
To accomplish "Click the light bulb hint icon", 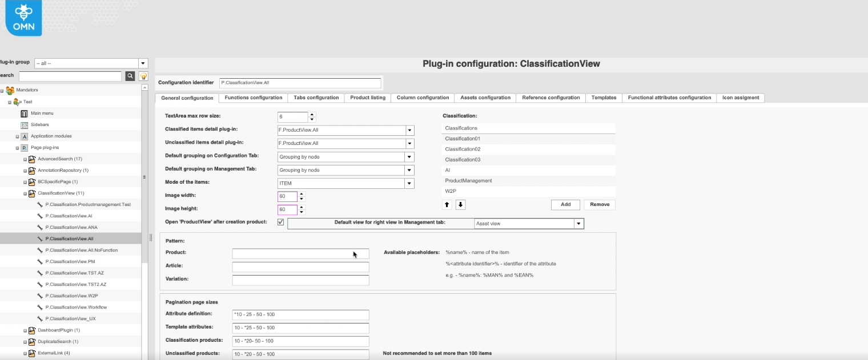I will pyautogui.click(x=143, y=76).
